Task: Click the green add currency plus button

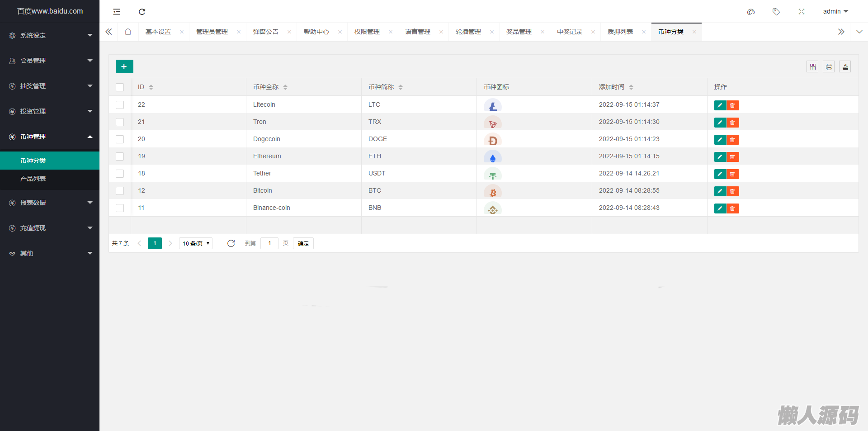Action: [124, 66]
